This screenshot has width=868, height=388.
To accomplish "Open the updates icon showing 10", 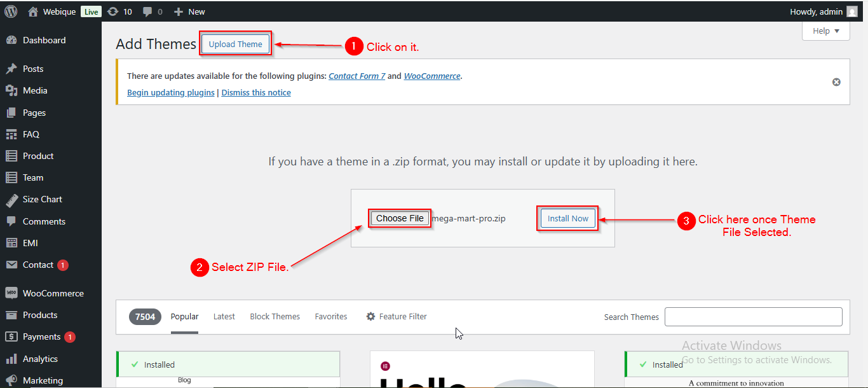I will point(113,11).
